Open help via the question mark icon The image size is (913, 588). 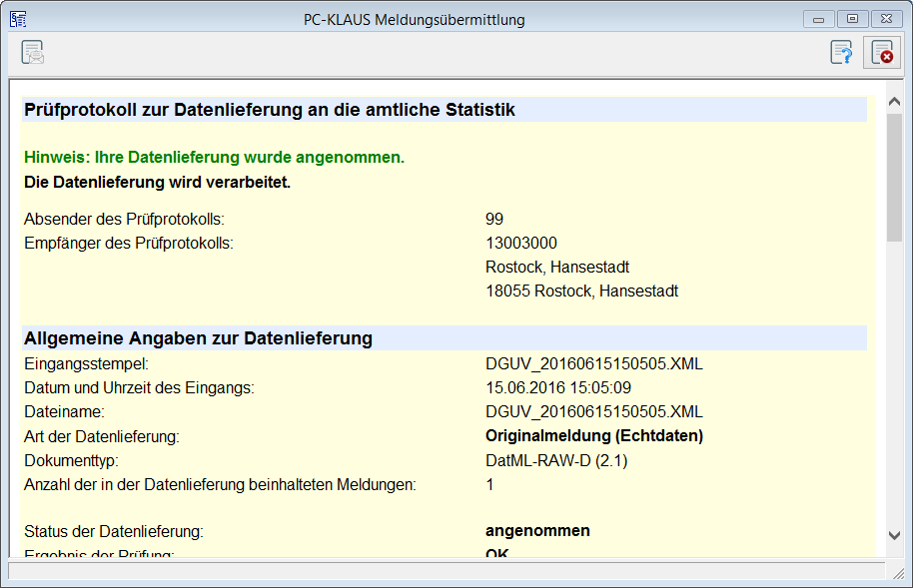(x=842, y=53)
